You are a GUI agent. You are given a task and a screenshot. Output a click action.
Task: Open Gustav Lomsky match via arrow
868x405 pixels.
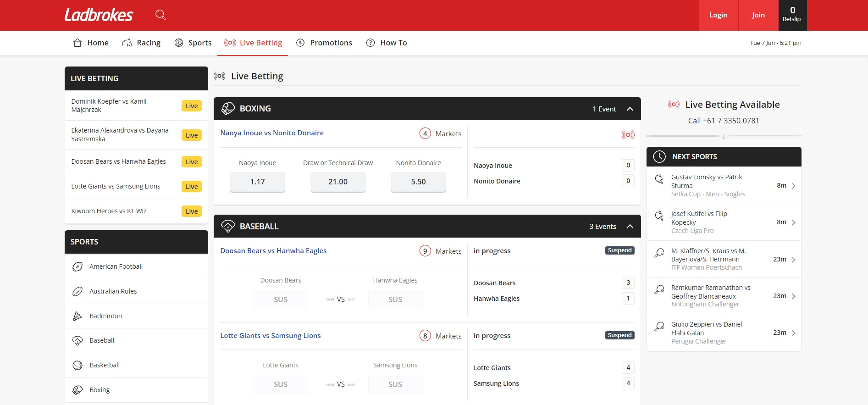[794, 186]
